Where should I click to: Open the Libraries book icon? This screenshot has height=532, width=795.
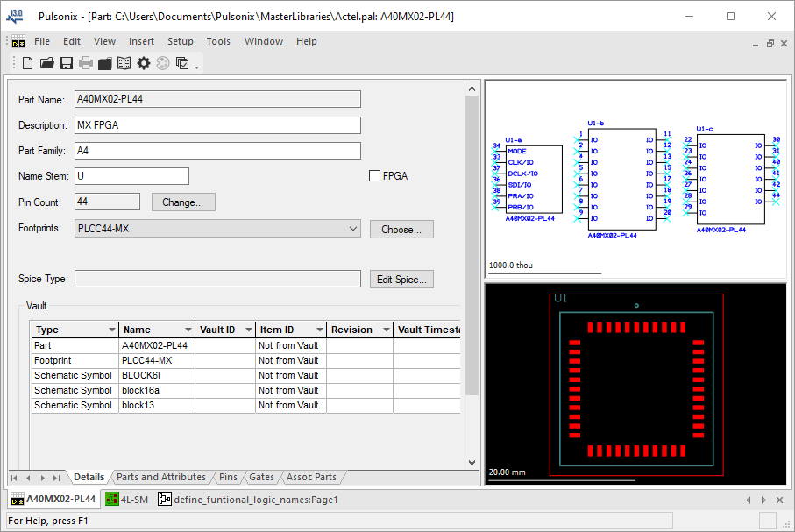pyautogui.click(x=124, y=63)
